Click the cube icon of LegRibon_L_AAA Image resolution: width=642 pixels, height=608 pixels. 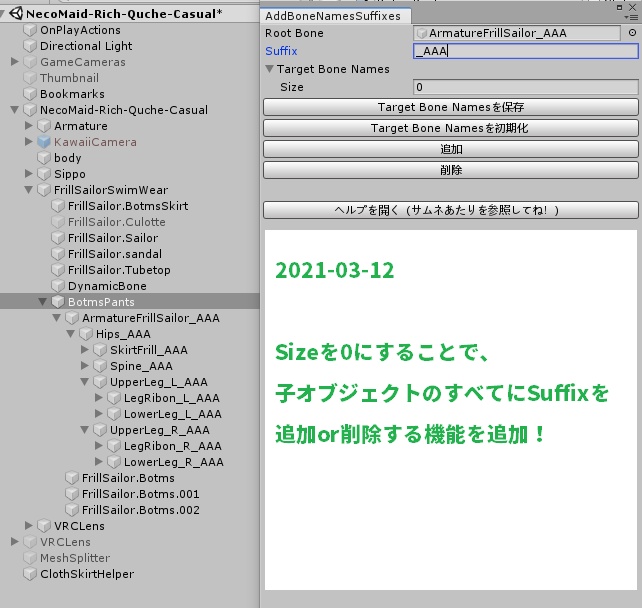coord(114,398)
